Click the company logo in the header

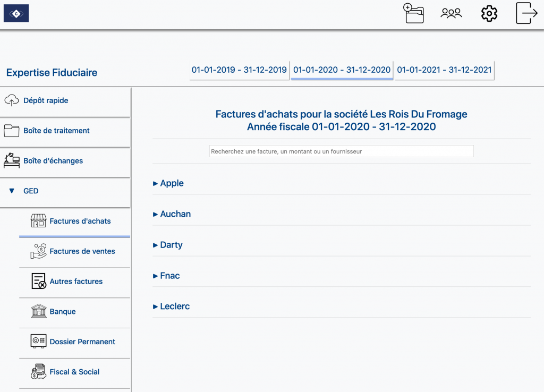16,13
